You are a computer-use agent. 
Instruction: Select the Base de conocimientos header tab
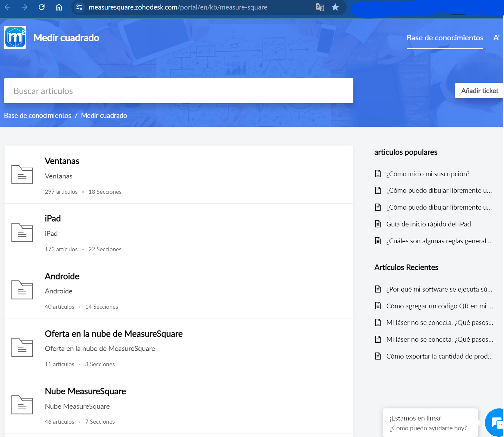coord(445,38)
